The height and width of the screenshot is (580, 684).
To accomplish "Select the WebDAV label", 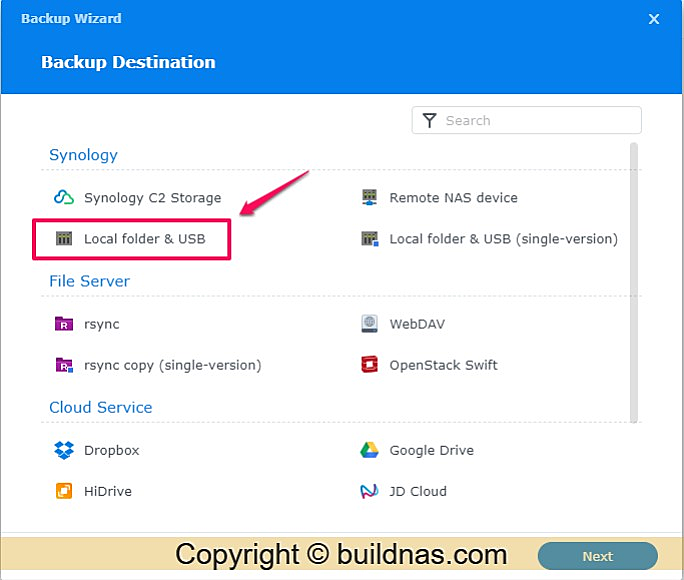I will (x=417, y=324).
